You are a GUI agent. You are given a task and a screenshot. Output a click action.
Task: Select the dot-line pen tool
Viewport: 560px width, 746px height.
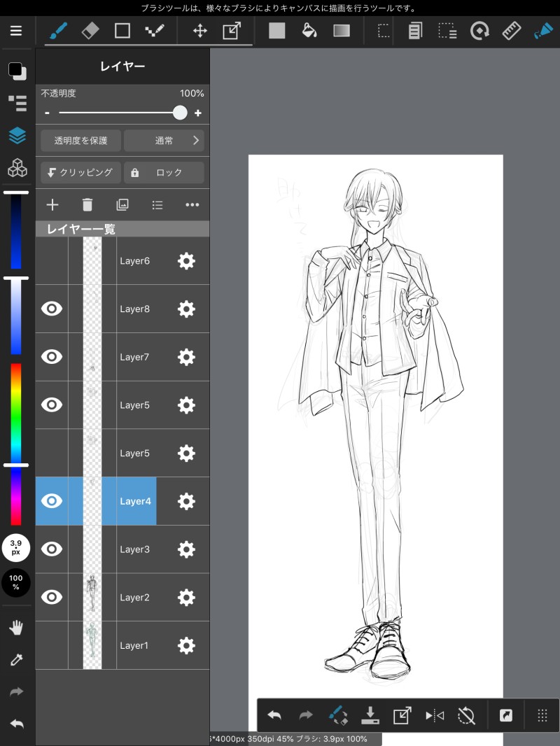click(155, 31)
